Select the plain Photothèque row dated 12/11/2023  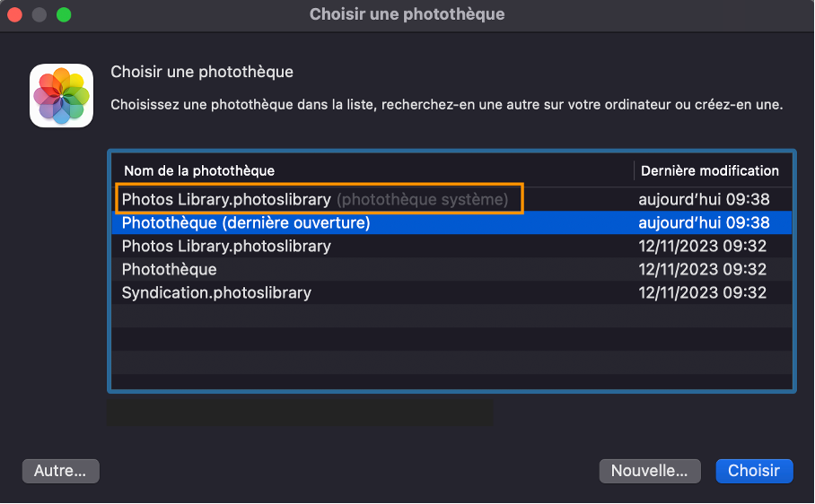tap(170, 269)
